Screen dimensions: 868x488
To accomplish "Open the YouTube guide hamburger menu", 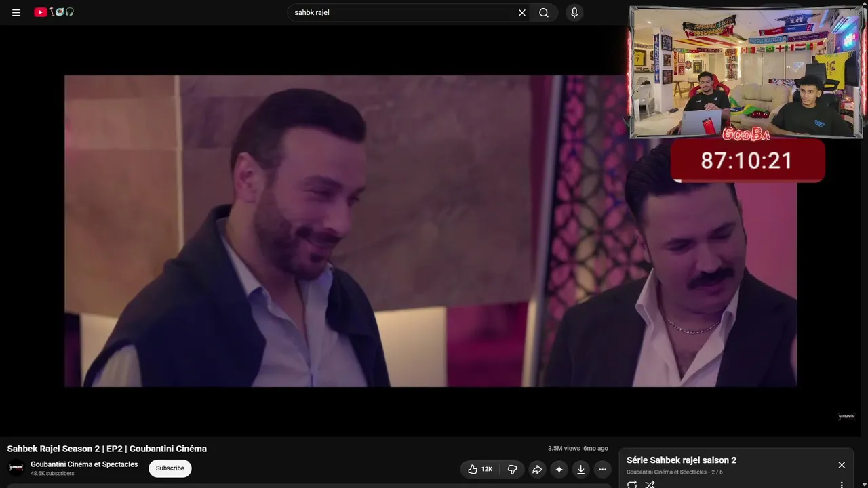I will click(16, 12).
